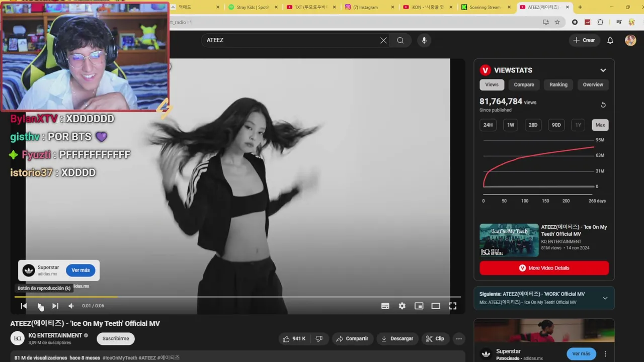Click the #IceOnMyTeeth hashtag
Screen dimensions: 644x362
(x=120, y=358)
